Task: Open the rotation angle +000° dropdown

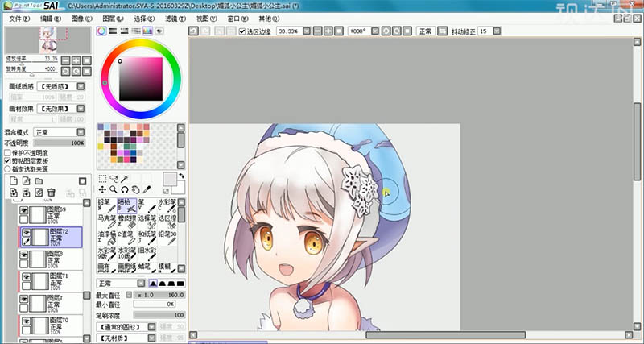Action: pos(374,31)
